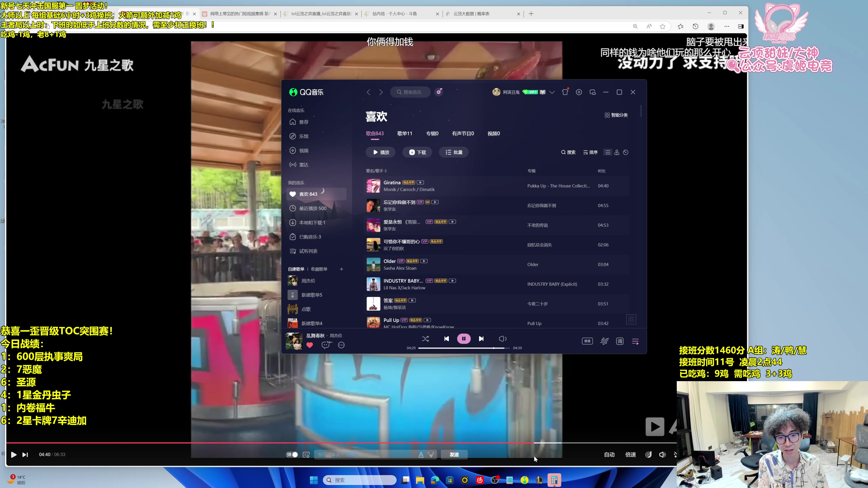Viewport: 868px width, 488px height.
Task: Switch QQ Music to mini mode
Action: [593, 92]
